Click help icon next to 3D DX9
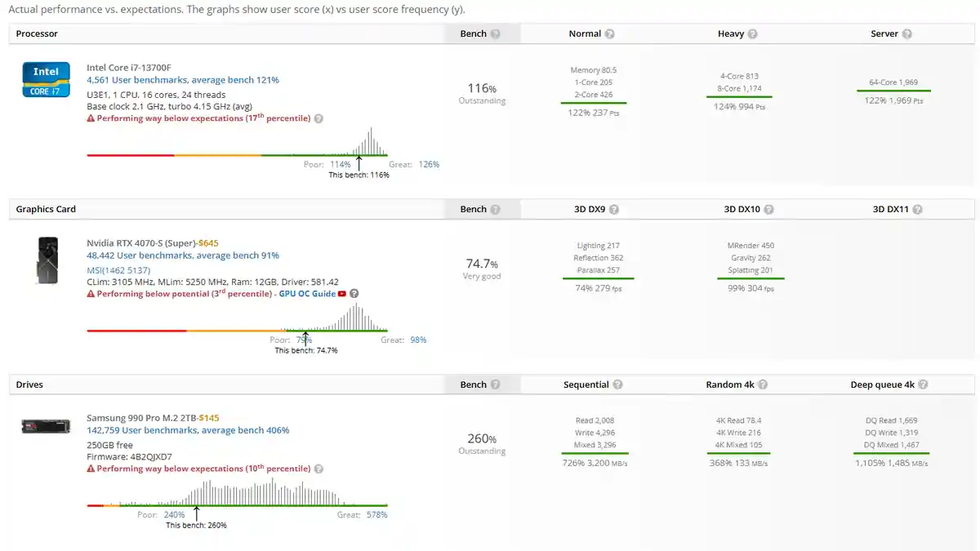The image size is (980, 551). pyautogui.click(x=614, y=210)
